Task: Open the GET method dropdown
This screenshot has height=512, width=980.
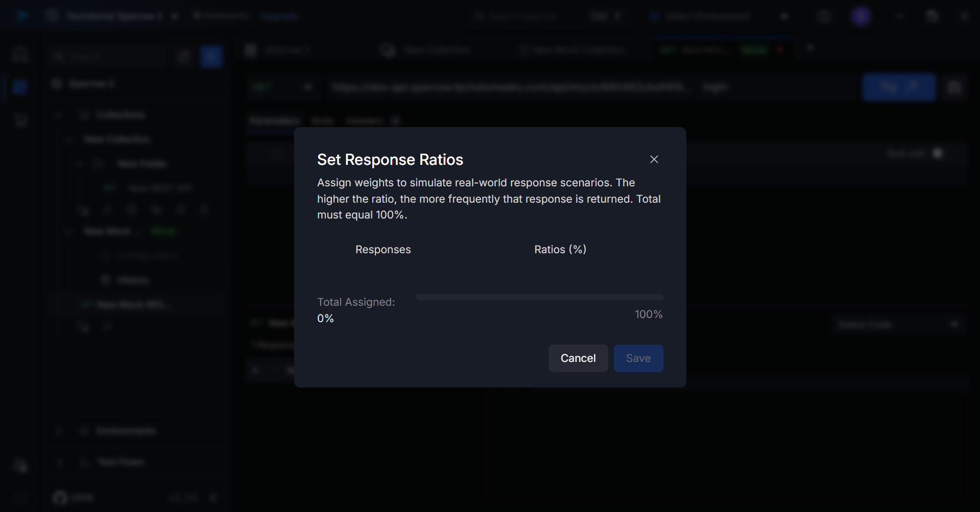Action: 281,87
